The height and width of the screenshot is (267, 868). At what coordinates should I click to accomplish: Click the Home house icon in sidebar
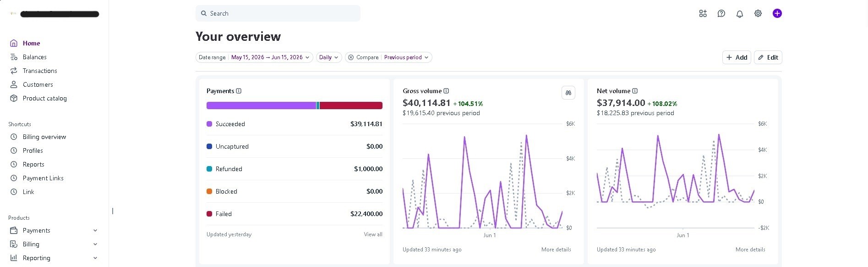pyautogui.click(x=14, y=43)
